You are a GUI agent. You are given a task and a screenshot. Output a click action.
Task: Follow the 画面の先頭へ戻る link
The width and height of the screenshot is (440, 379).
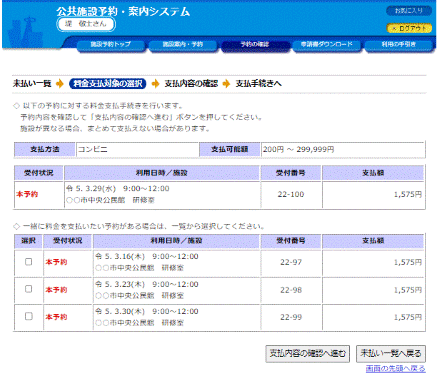396,369
